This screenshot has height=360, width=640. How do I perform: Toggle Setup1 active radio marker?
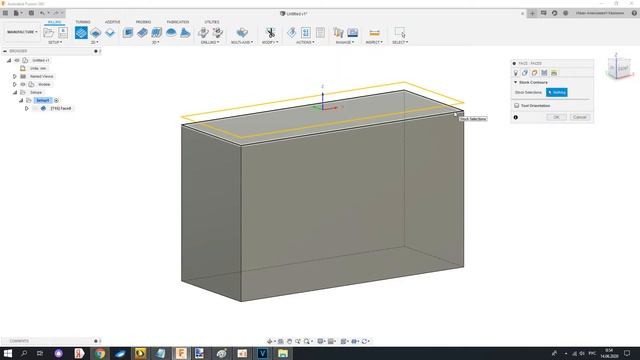[x=56, y=100]
